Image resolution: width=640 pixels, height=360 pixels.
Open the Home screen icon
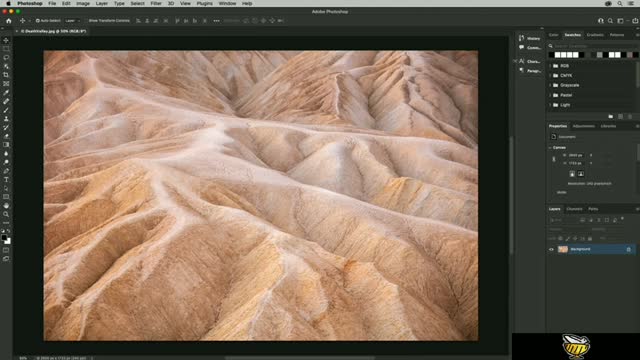[9, 20]
